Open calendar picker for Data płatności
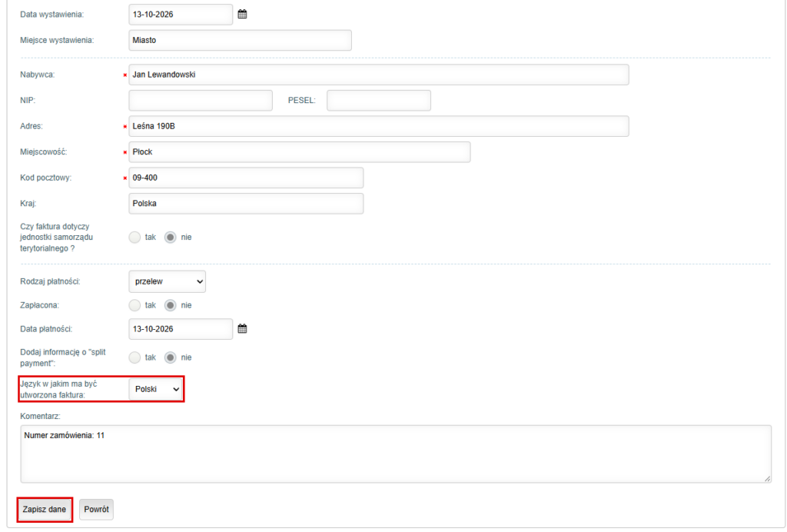787x532 pixels. pos(242,329)
